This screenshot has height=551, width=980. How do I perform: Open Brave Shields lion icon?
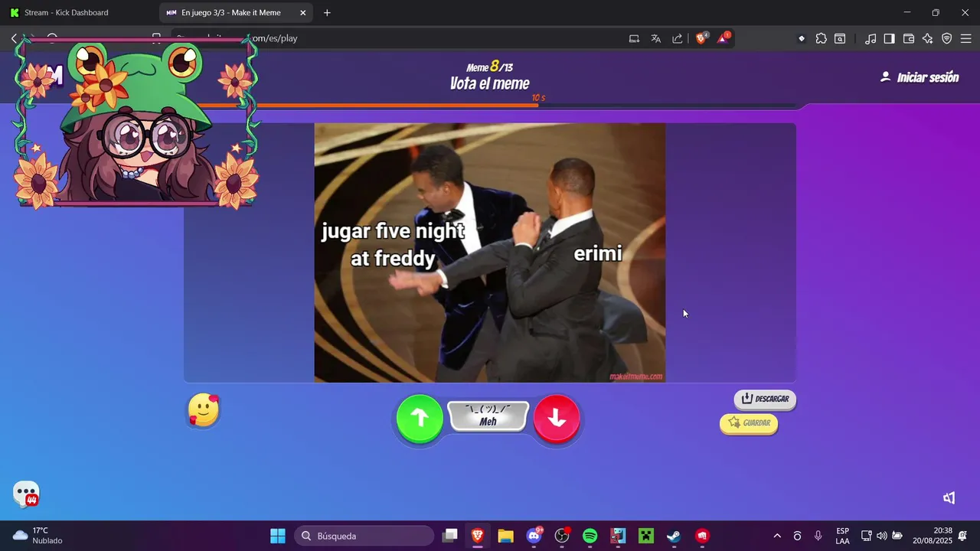pos(701,38)
